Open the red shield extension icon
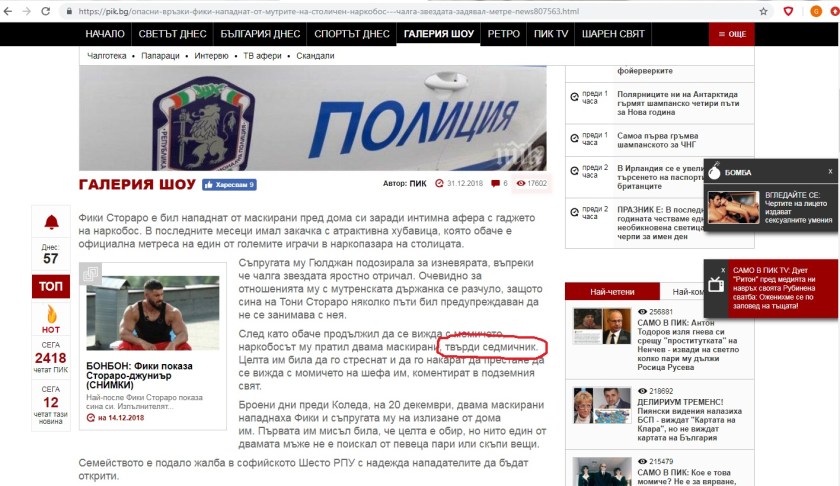The height and width of the screenshot is (486, 840). click(788, 11)
